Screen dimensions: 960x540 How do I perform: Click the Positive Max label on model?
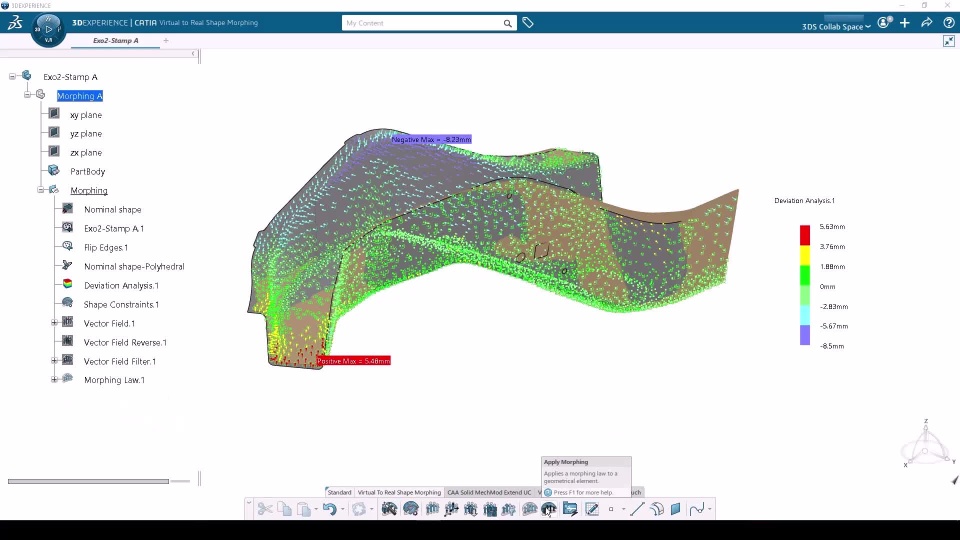coord(353,361)
